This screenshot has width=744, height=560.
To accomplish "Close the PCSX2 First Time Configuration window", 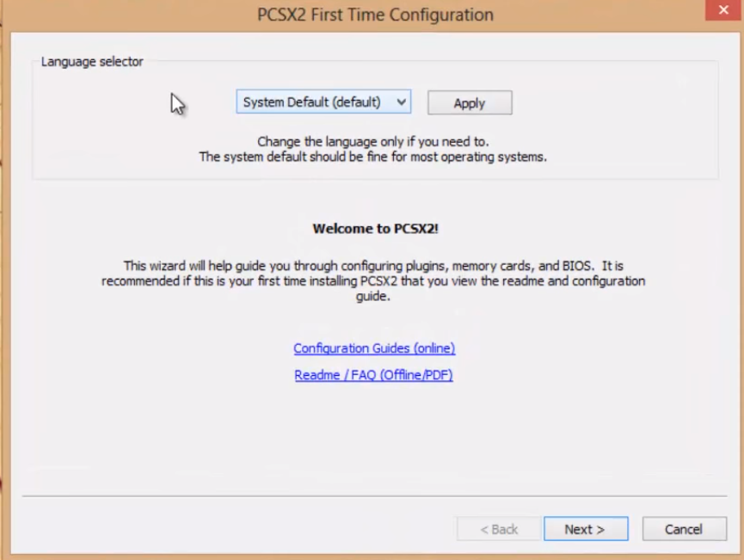I will 723,10.
